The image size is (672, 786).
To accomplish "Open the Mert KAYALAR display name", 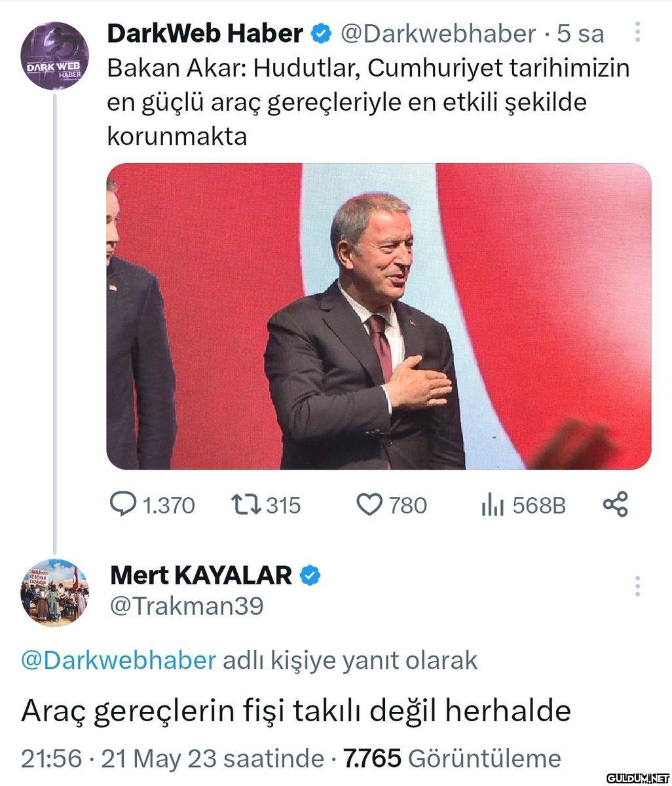I will coord(201,575).
